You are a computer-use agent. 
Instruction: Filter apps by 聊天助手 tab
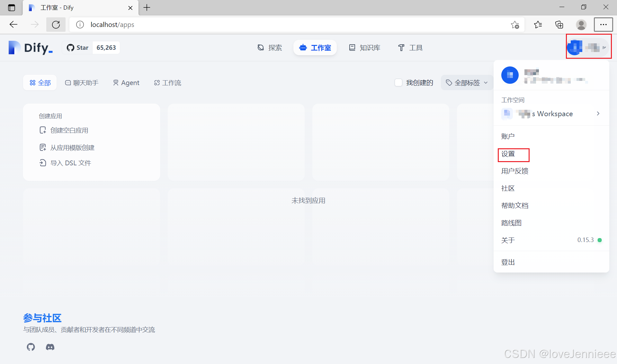click(82, 83)
